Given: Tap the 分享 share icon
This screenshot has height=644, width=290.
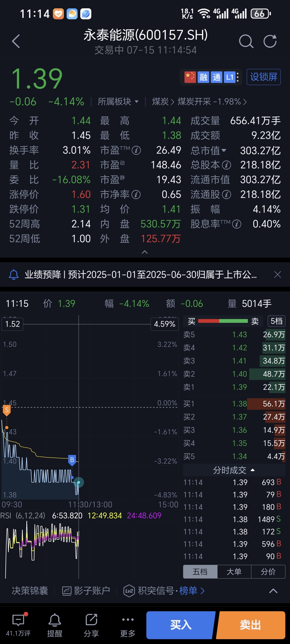Looking at the screenshot, I should pos(91,625).
